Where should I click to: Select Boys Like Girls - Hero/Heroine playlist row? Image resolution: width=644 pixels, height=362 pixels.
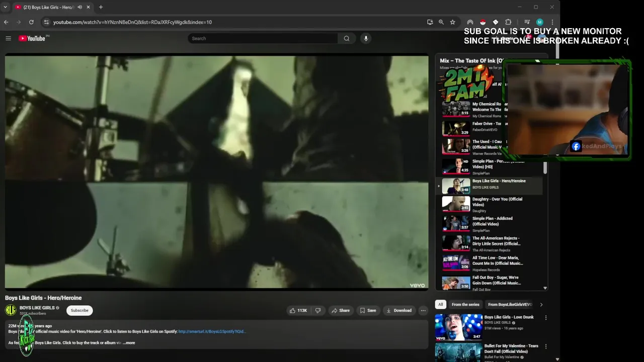[x=489, y=186]
